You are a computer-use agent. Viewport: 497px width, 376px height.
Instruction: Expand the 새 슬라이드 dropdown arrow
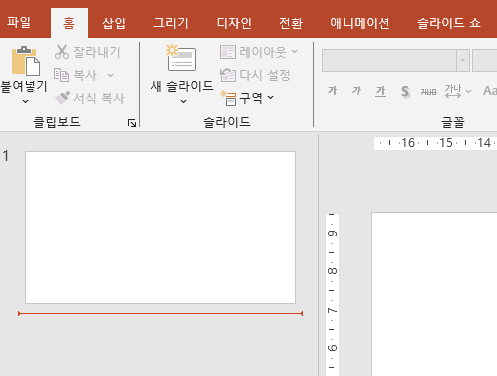tap(183, 101)
